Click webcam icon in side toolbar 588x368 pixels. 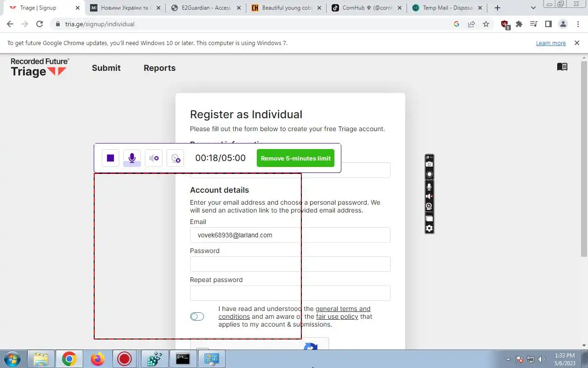(x=430, y=207)
